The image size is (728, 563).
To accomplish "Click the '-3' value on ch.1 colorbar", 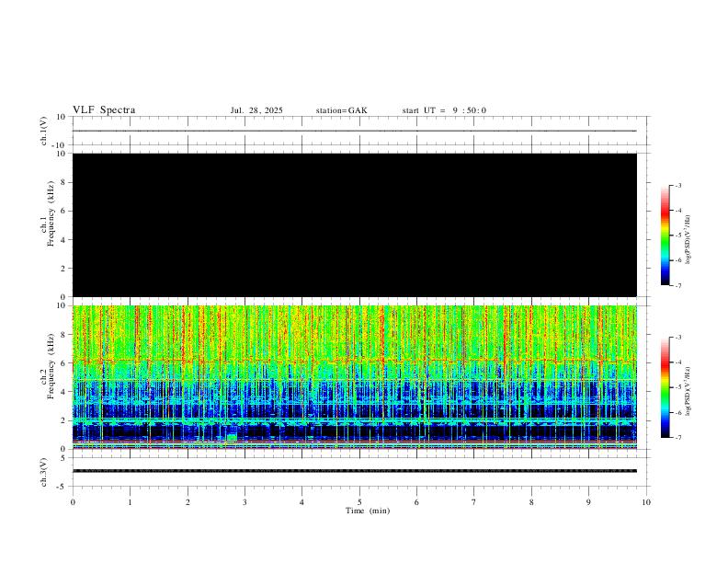I will pos(677,185).
